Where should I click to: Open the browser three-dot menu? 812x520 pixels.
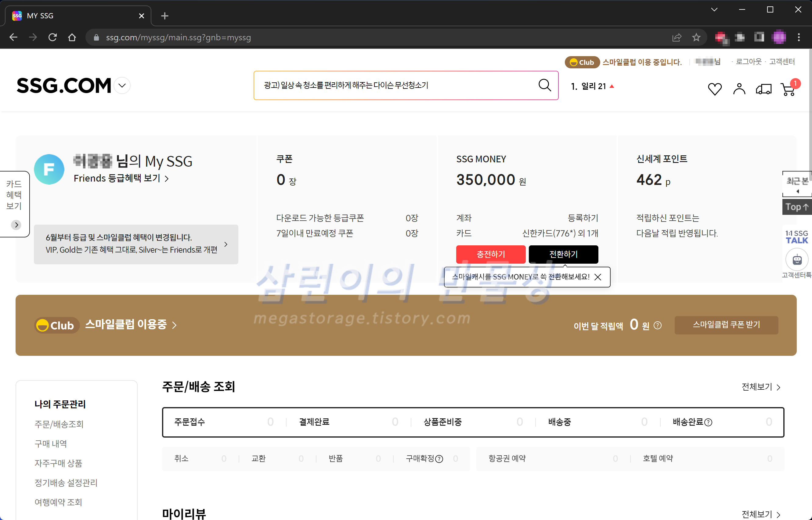pyautogui.click(x=799, y=37)
